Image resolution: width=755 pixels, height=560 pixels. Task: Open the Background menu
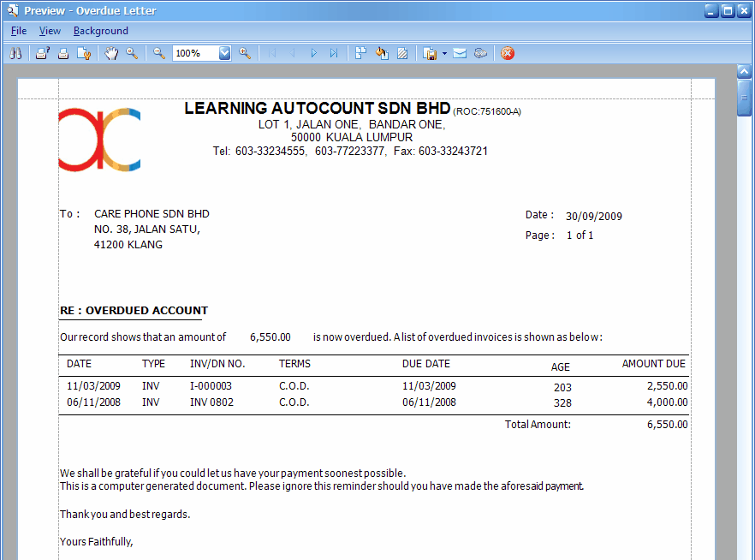tap(101, 31)
